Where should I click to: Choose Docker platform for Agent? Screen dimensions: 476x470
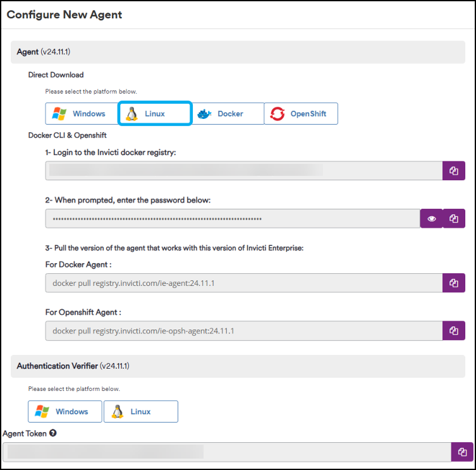(228, 114)
